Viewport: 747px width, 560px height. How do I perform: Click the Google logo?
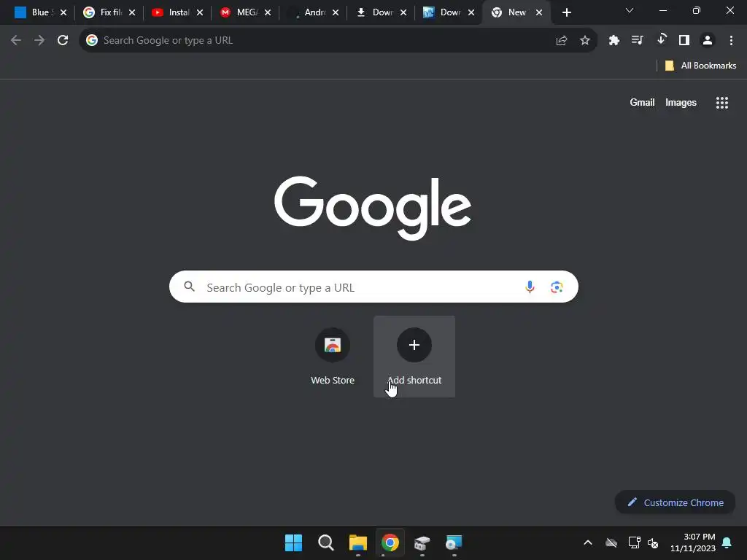373,208
